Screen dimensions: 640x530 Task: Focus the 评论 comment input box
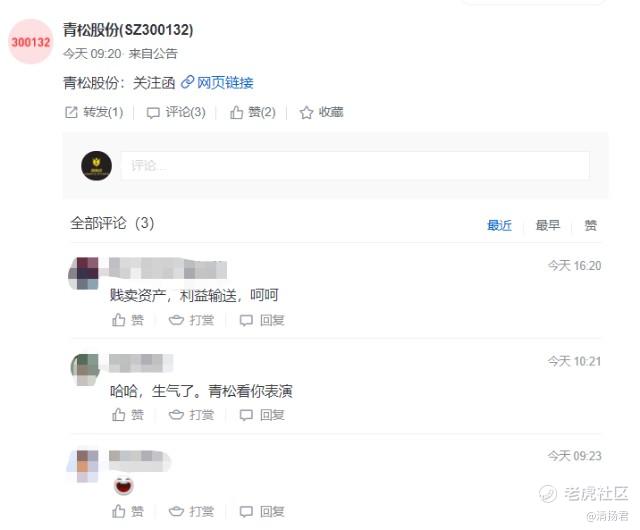355,165
